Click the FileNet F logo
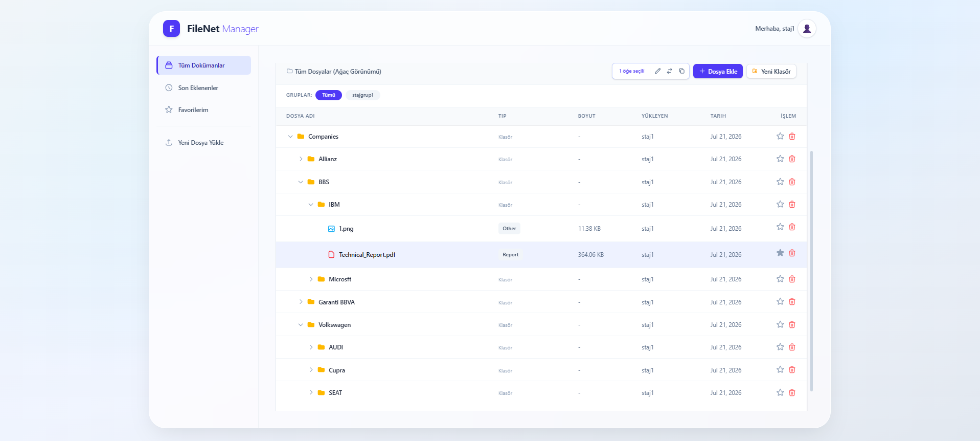980x441 pixels. pyautogui.click(x=171, y=29)
